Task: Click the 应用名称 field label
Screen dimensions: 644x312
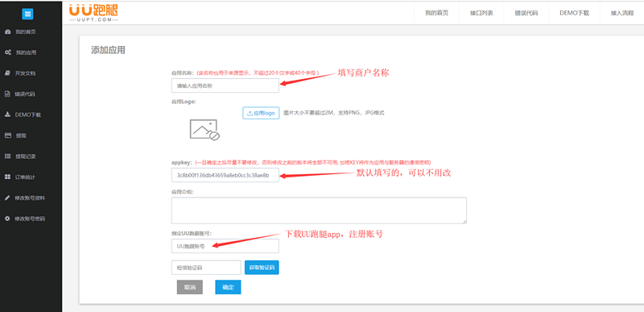Action: coord(184,73)
